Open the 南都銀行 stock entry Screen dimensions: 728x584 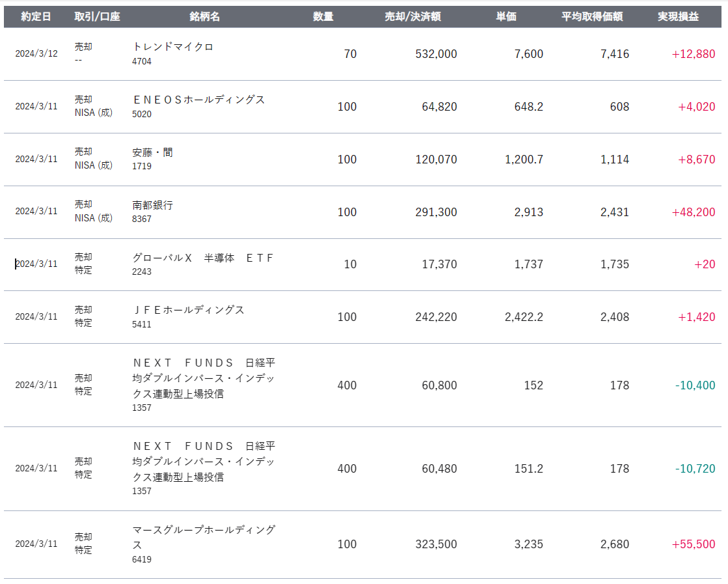click(153, 205)
